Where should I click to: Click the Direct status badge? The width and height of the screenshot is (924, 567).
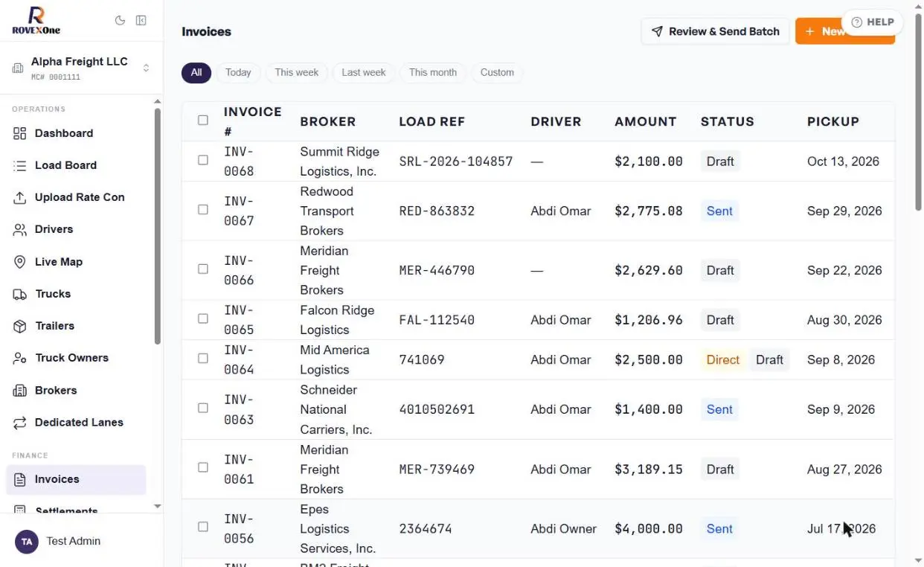(x=722, y=359)
